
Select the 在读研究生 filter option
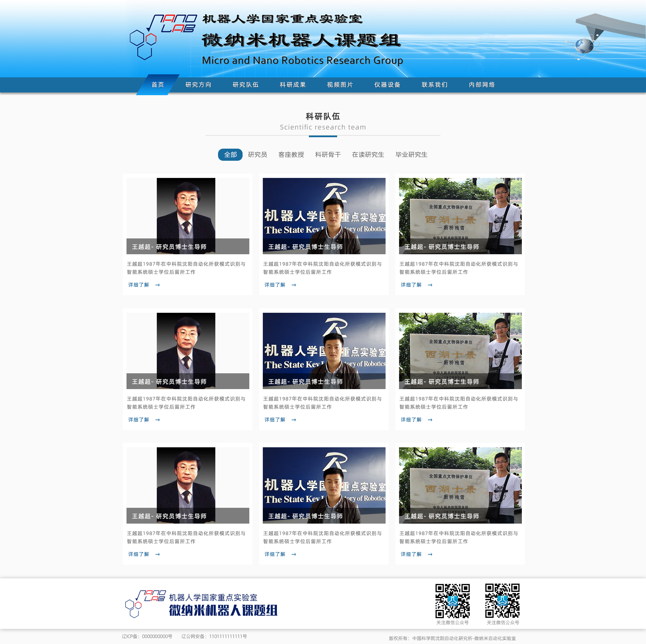point(367,155)
